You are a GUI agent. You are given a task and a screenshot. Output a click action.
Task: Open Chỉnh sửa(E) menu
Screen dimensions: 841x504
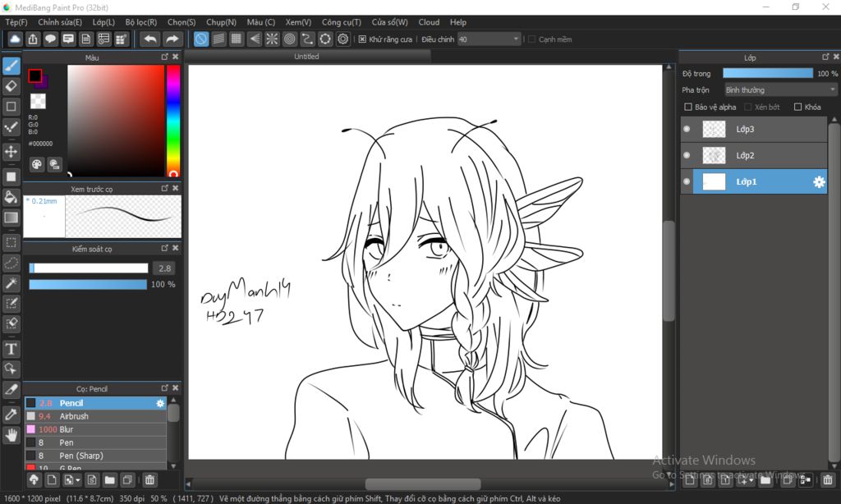[x=59, y=22]
